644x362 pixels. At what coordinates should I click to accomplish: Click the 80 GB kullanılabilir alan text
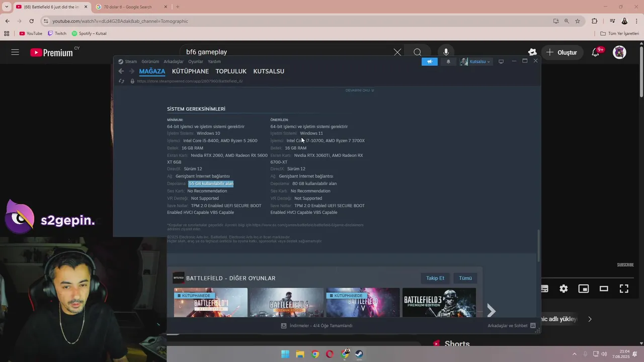pyautogui.click(x=314, y=184)
